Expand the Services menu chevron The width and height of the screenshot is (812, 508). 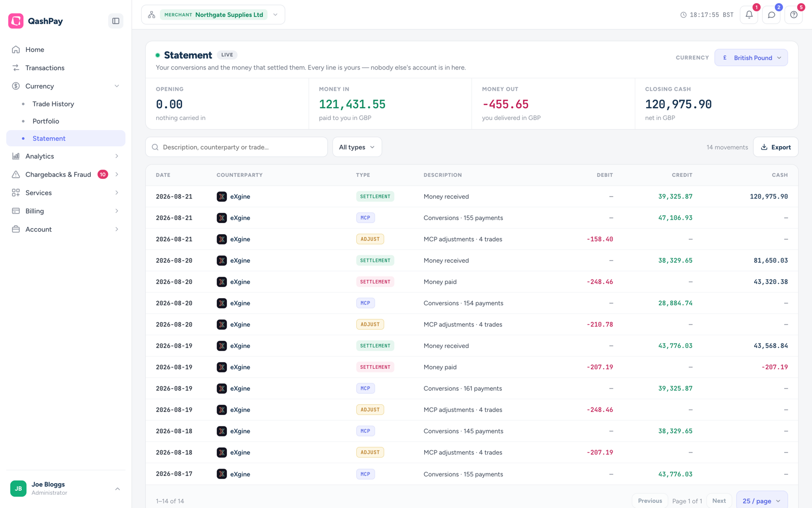coord(117,193)
